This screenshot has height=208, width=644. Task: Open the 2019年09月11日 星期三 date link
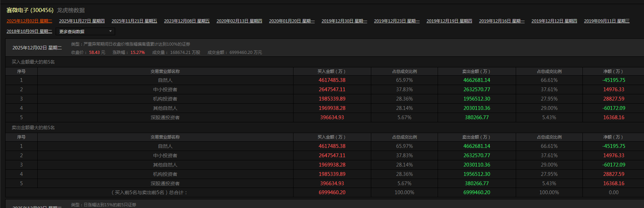[607, 21]
